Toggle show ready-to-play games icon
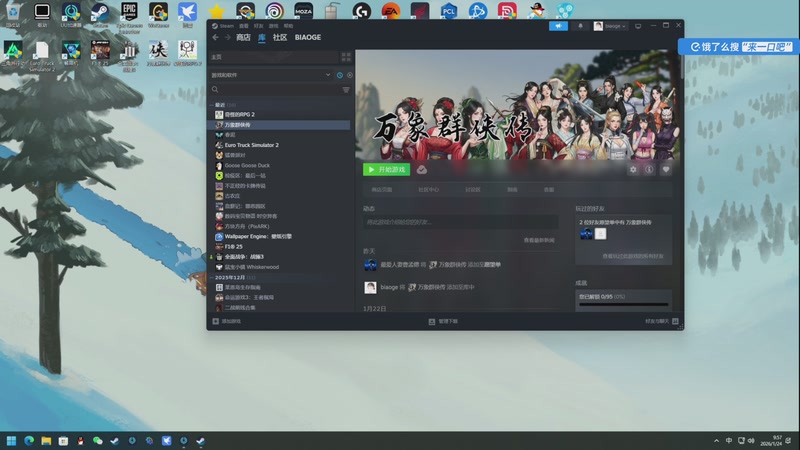 349,75
